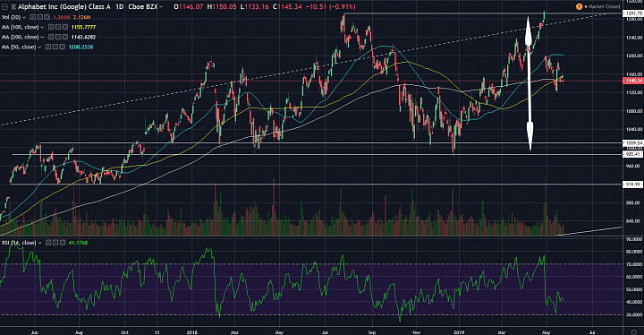Open the MA (200, close) dropdown arrow

click(x=42, y=37)
